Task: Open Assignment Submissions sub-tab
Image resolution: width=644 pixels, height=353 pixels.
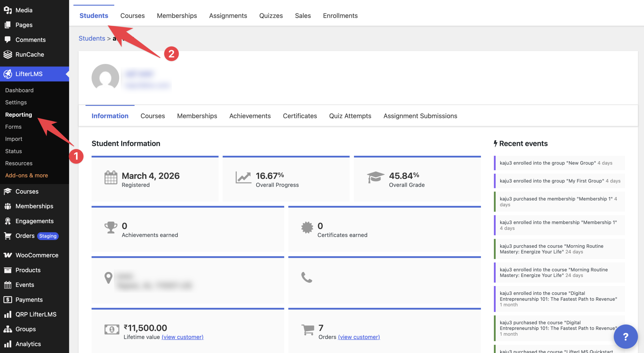Action: point(420,116)
